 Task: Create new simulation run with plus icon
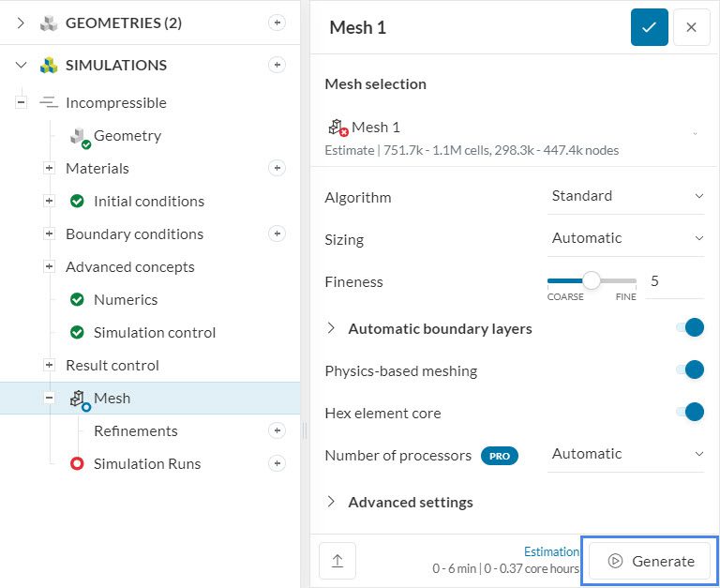coord(277,463)
